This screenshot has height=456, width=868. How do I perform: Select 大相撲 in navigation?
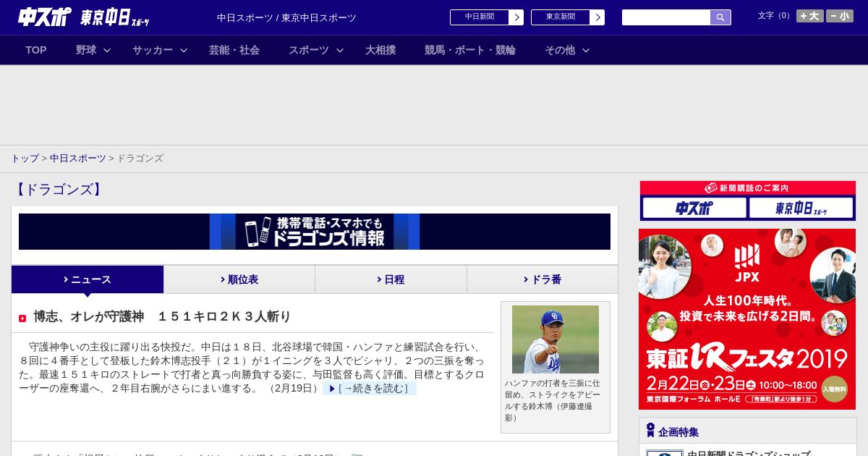click(380, 50)
